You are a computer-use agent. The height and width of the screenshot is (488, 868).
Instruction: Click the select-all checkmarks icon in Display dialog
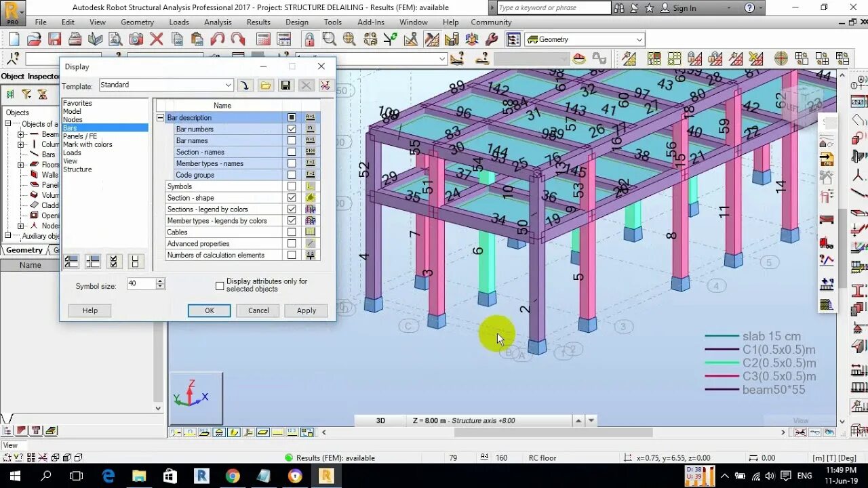pos(114,261)
